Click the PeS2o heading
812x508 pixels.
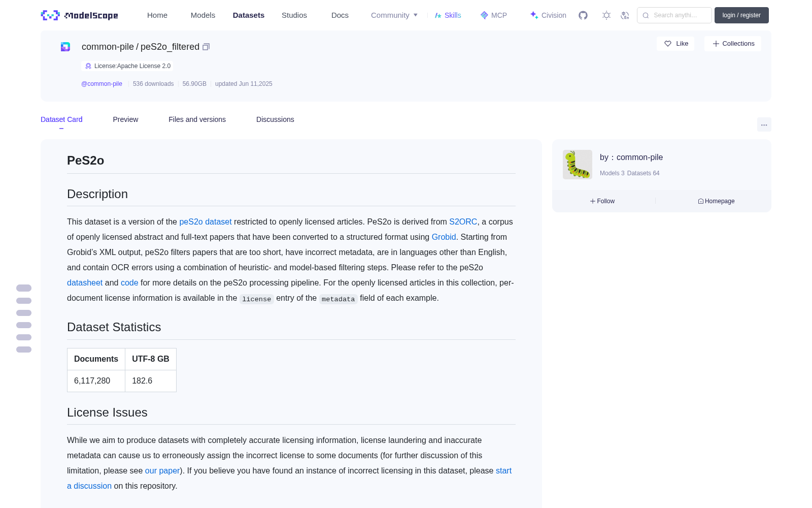[x=85, y=161]
